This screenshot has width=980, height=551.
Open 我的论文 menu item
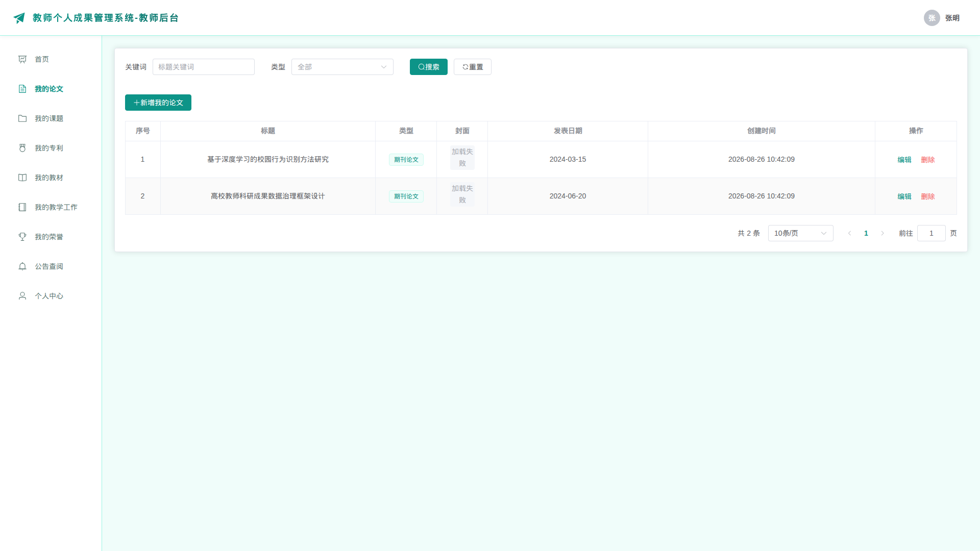51,89
